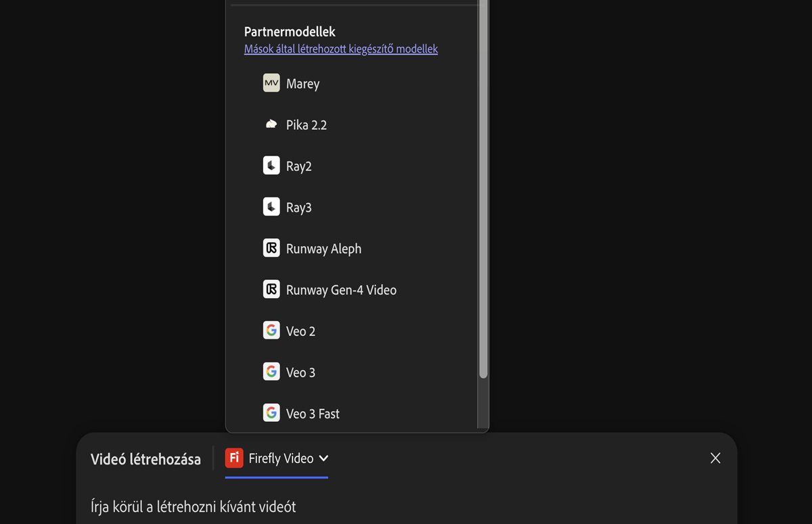The image size is (812, 524).
Task: Click the Runway Aleph logo icon
Action: point(271,248)
